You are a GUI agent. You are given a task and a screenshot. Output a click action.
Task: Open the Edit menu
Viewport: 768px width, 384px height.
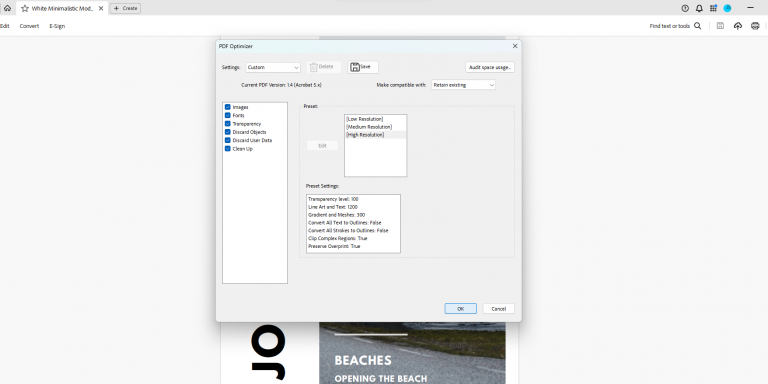coord(4,26)
